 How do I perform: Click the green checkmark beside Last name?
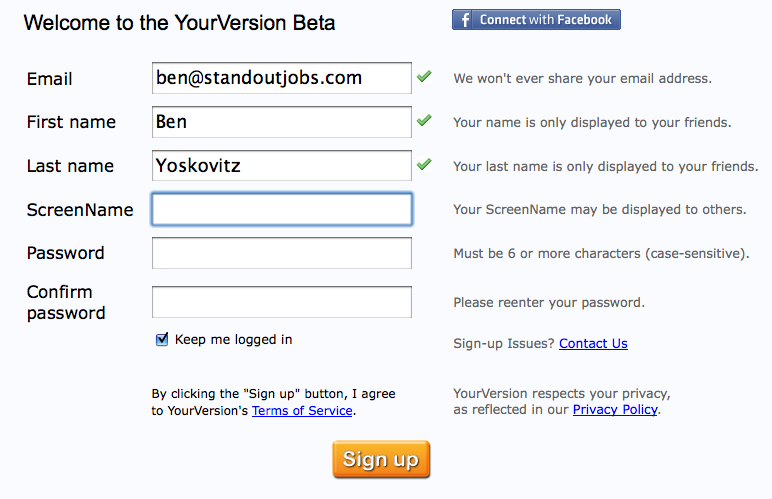[424, 164]
